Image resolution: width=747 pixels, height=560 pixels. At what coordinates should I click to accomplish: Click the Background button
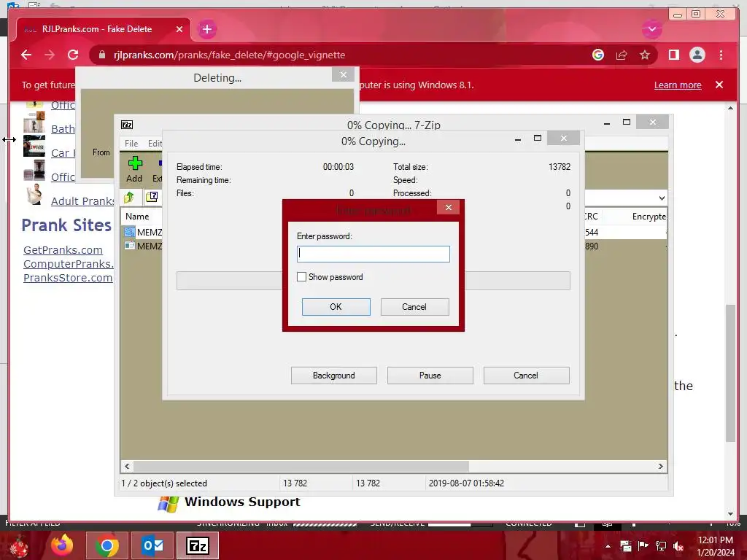click(333, 376)
